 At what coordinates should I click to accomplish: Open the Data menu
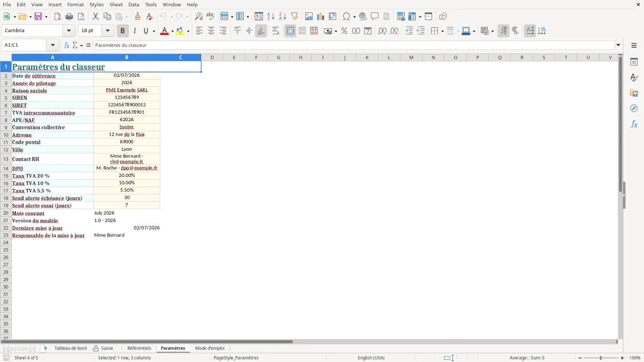coord(134,4)
